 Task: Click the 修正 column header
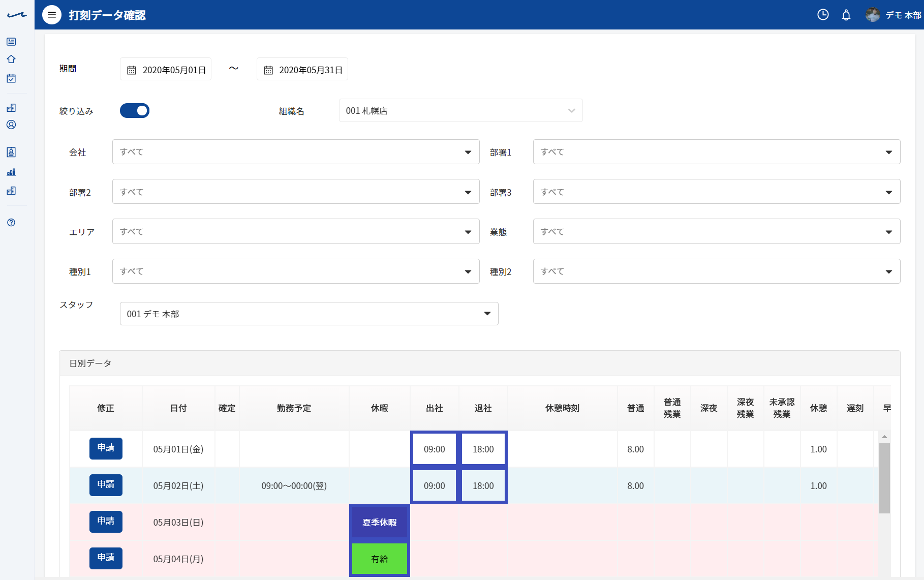tap(106, 408)
